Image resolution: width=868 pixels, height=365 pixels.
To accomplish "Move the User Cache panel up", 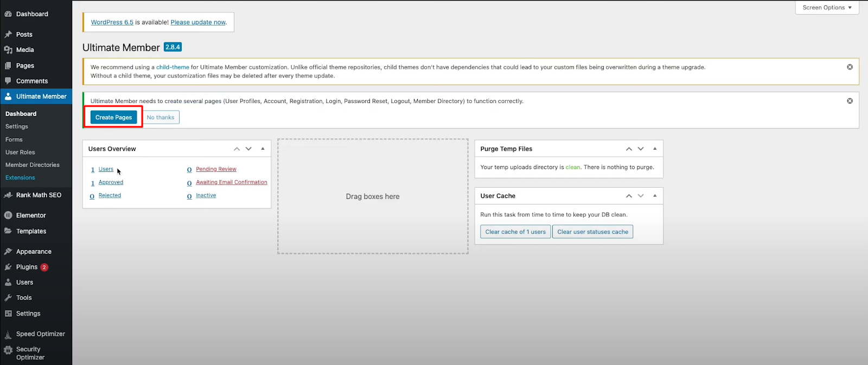I will pyautogui.click(x=629, y=196).
